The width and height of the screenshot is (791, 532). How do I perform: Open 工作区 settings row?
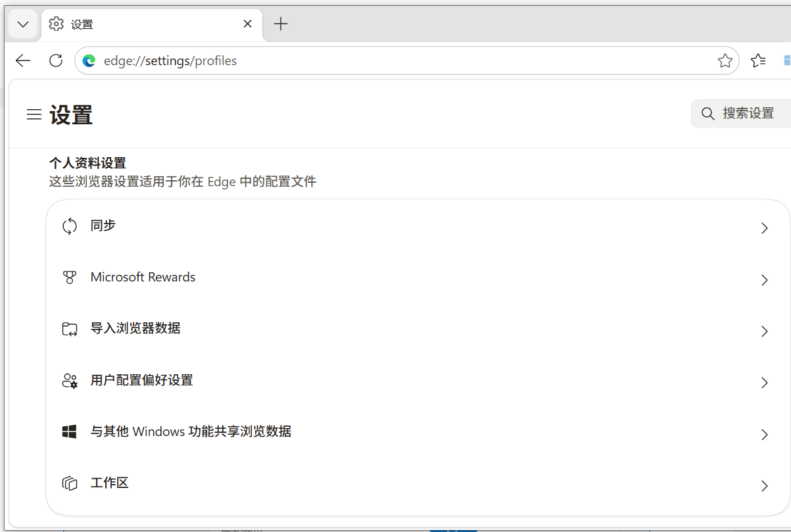418,483
